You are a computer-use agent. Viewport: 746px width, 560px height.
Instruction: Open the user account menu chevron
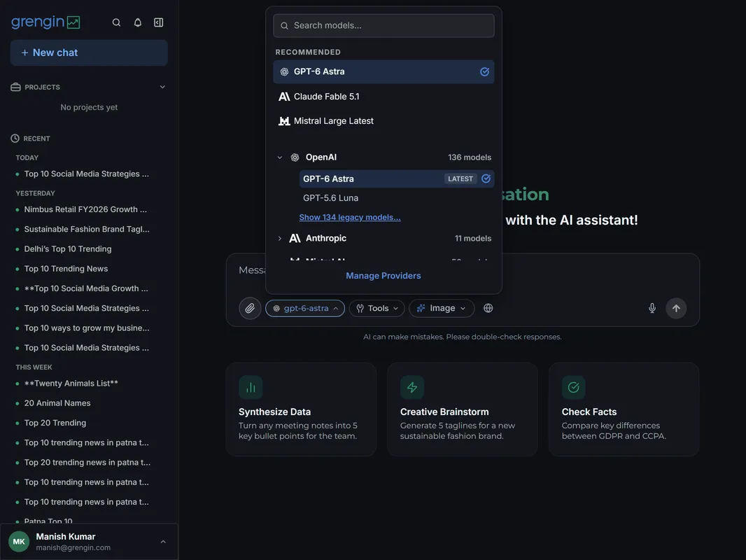point(163,541)
